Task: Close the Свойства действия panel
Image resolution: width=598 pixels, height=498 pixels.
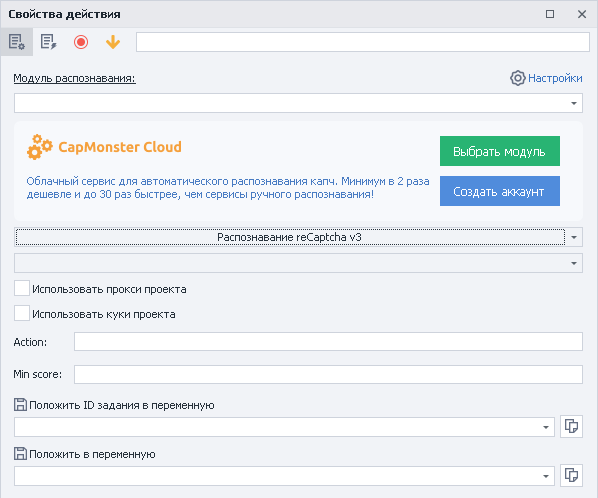Action: [582, 14]
